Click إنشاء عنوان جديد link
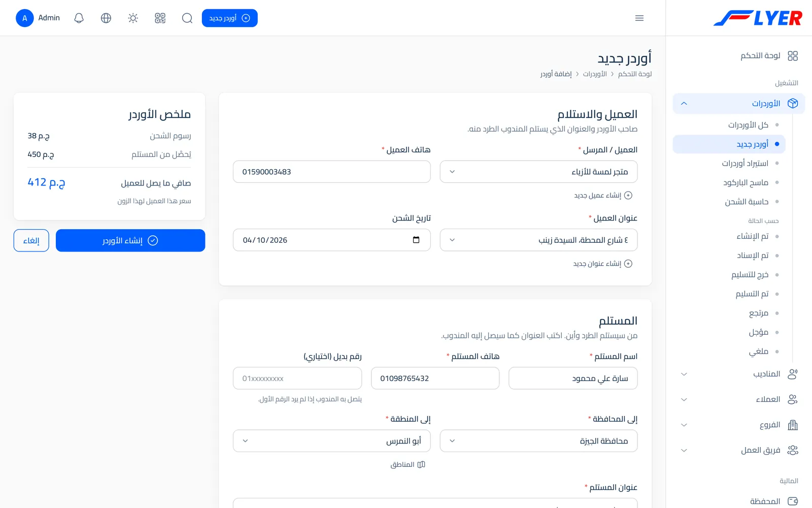Image resolution: width=812 pixels, height=508 pixels. 602,264
